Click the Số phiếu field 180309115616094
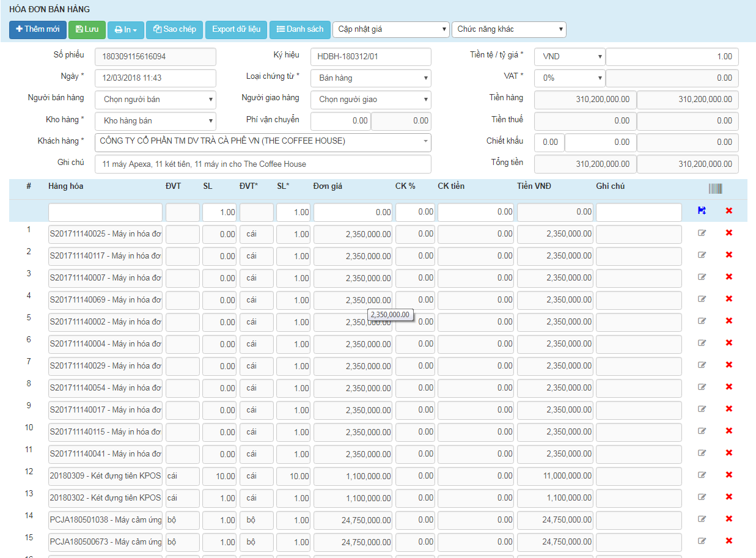 pos(155,57)
